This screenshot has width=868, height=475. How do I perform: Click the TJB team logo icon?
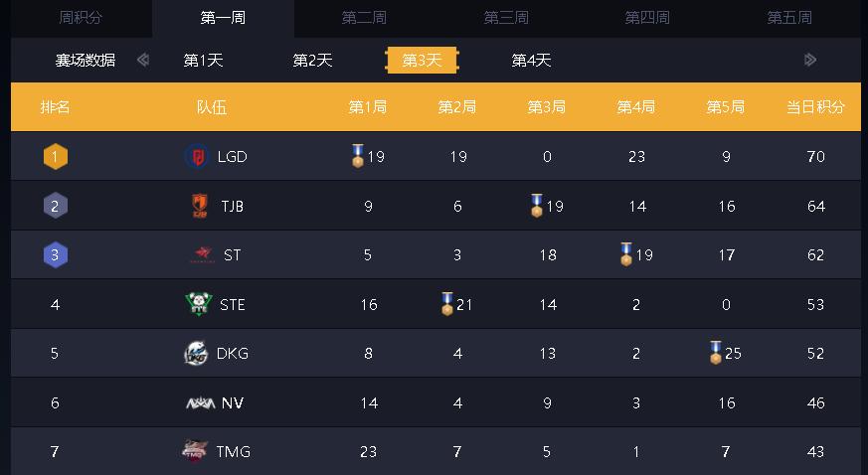pyautogui.click(x=200, y=206)
